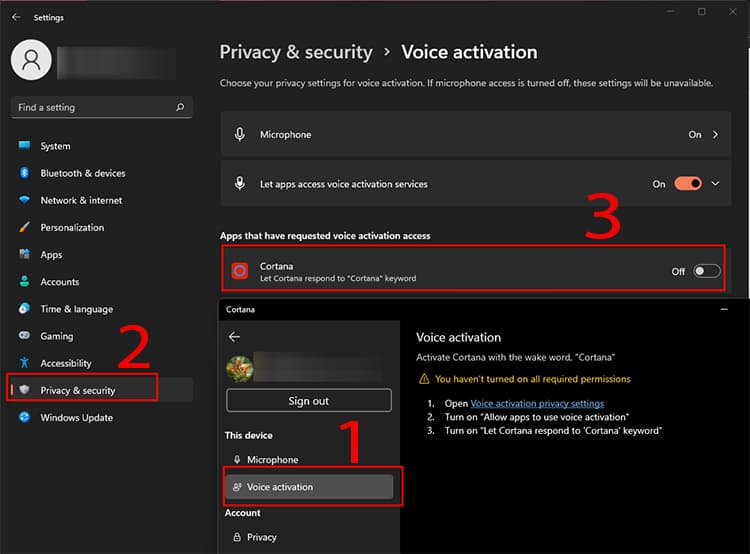
Task: Click the Cortana window title text
Action: click(240, 310)
